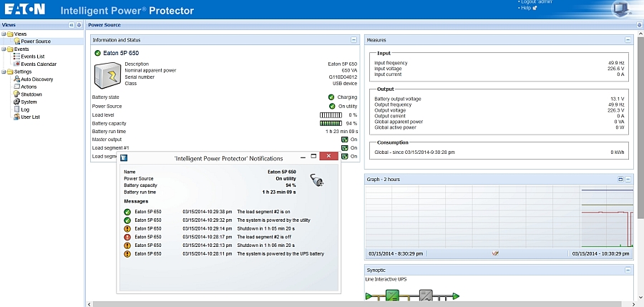Click the Battery capacity gauge bar
This screenshot has width=644, height=307.
[331, 123]
